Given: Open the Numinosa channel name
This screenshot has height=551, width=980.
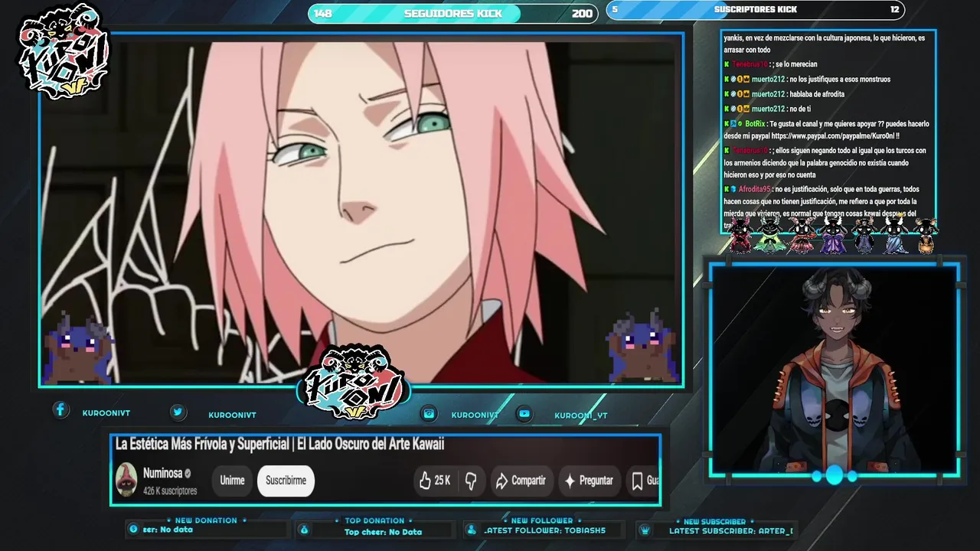Looking at the screenshot, I should pos(162,474).
